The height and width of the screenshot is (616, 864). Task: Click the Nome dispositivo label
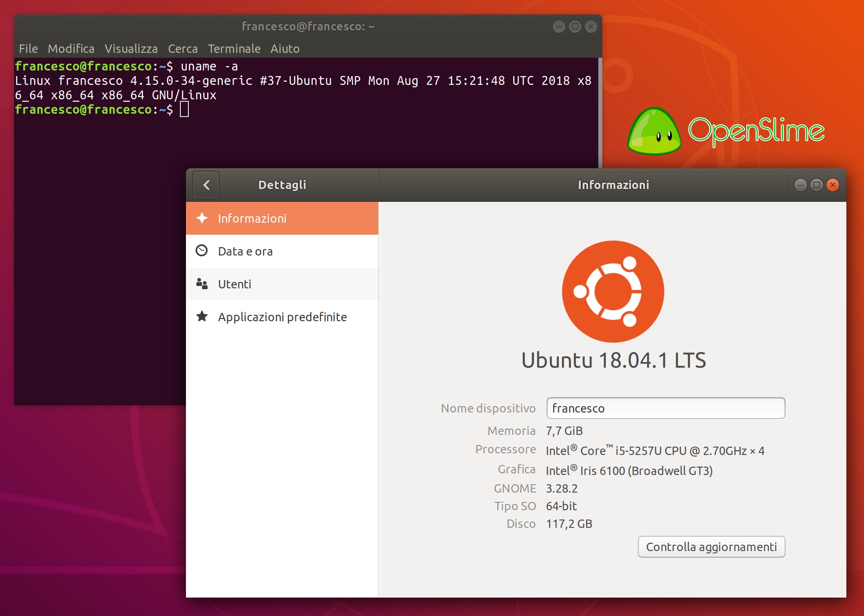488,408
